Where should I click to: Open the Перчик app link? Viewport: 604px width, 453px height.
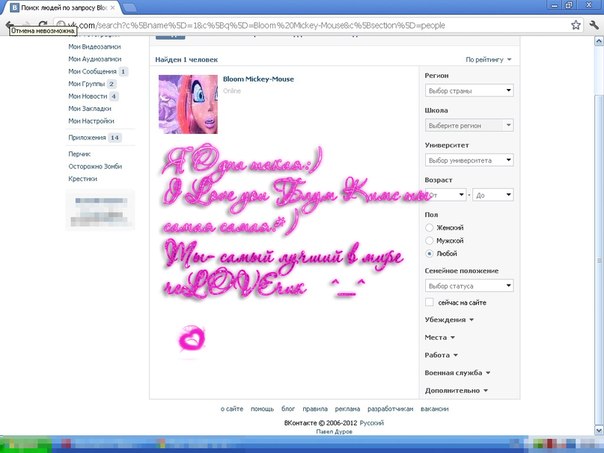pyautogui.click(x=79, y=154)
